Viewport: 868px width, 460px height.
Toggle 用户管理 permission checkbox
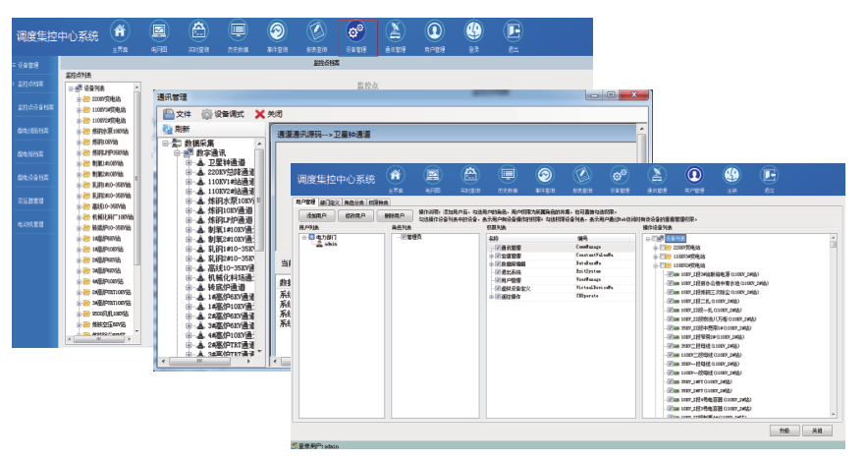pos(499,279)
